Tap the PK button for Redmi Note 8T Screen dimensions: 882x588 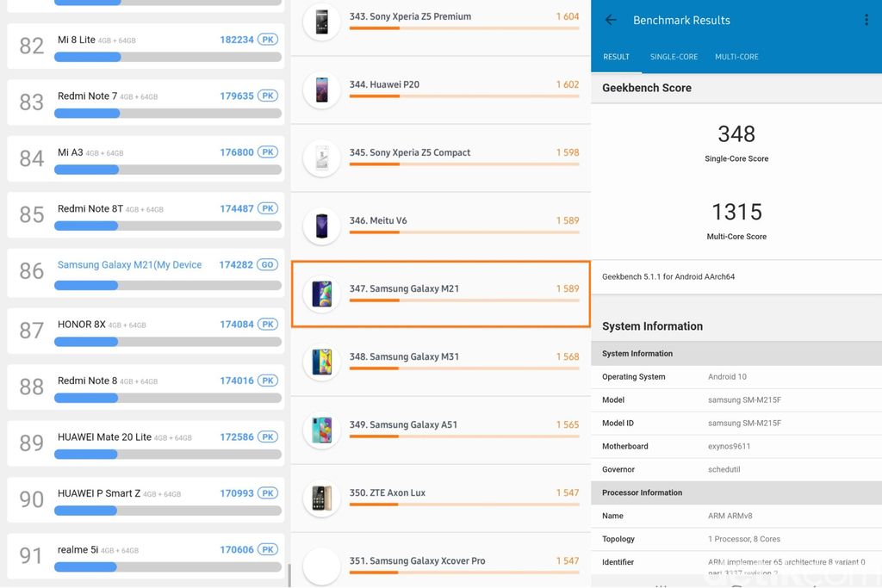tap(268, 208)
